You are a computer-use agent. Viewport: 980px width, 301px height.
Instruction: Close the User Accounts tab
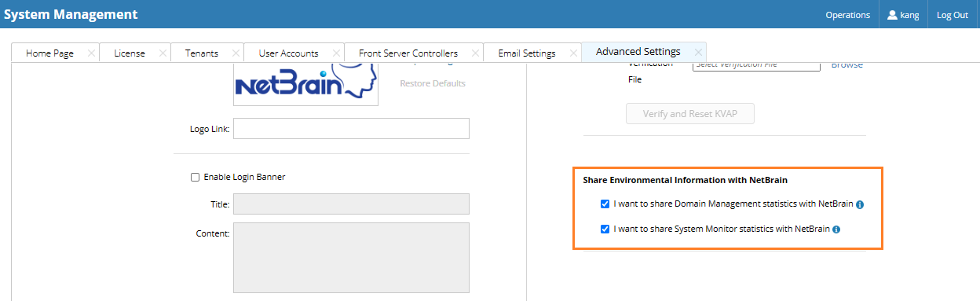coord(336,53)
